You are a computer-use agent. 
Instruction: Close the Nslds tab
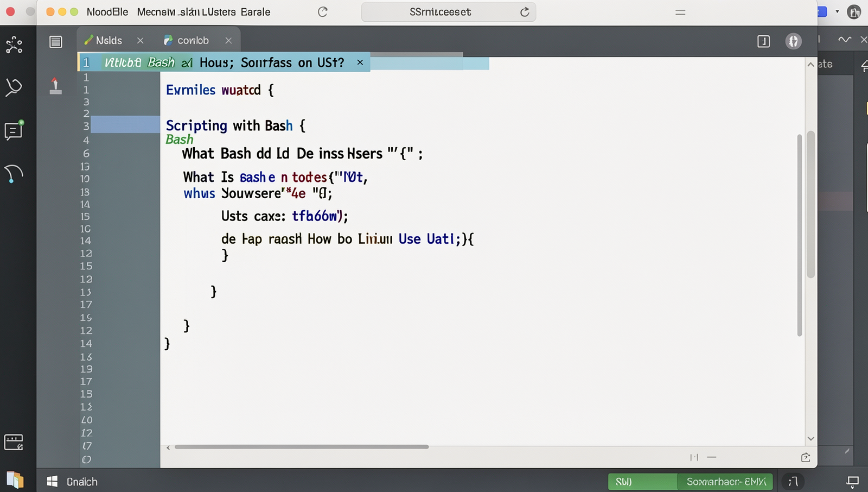(140, 41)
